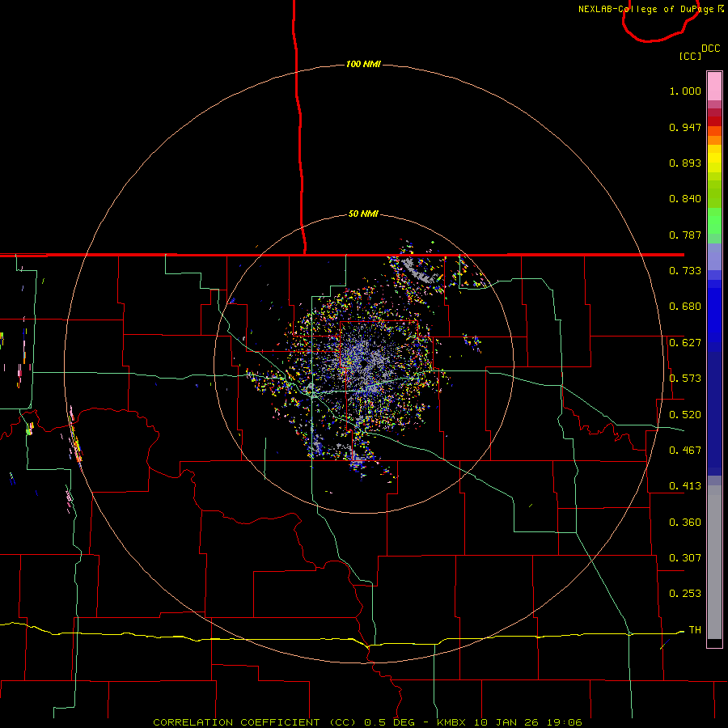Click the bright green segment of color bar

(714, 221)
